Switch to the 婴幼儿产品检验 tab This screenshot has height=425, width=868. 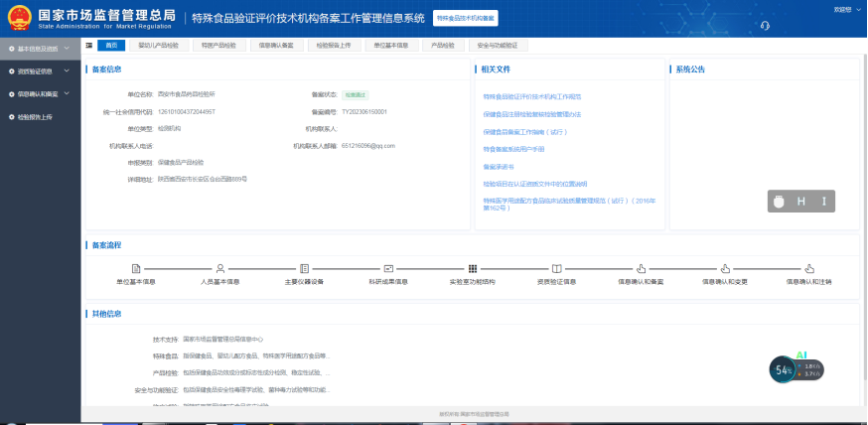click(159, 46)
